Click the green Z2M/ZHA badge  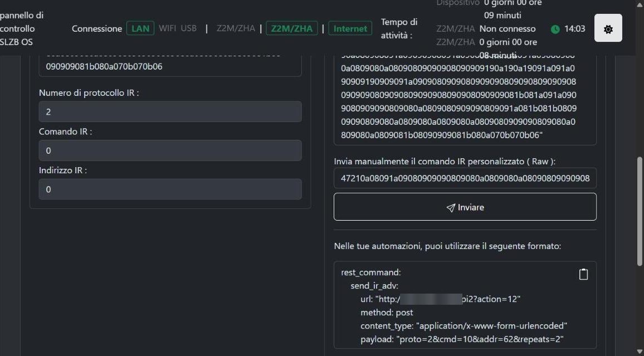coord(291,28)
